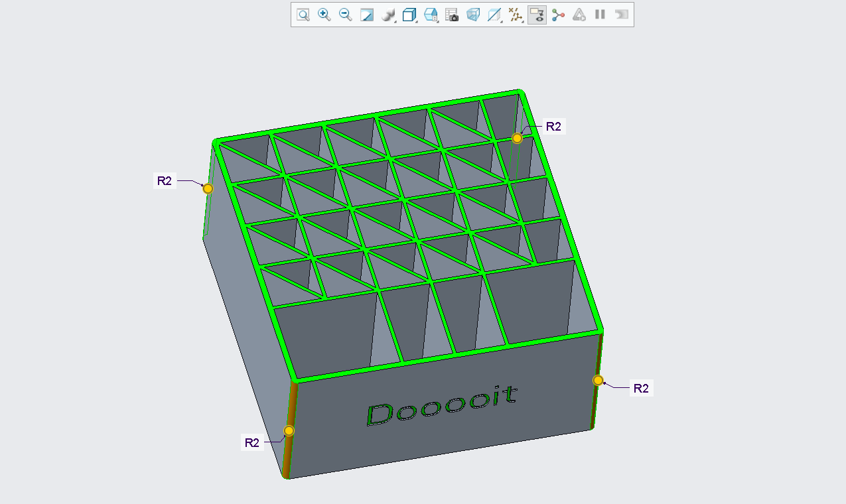846x504 pixels.
Task: Toggle the Spin Center icon
Action: [x=558, y=15]
